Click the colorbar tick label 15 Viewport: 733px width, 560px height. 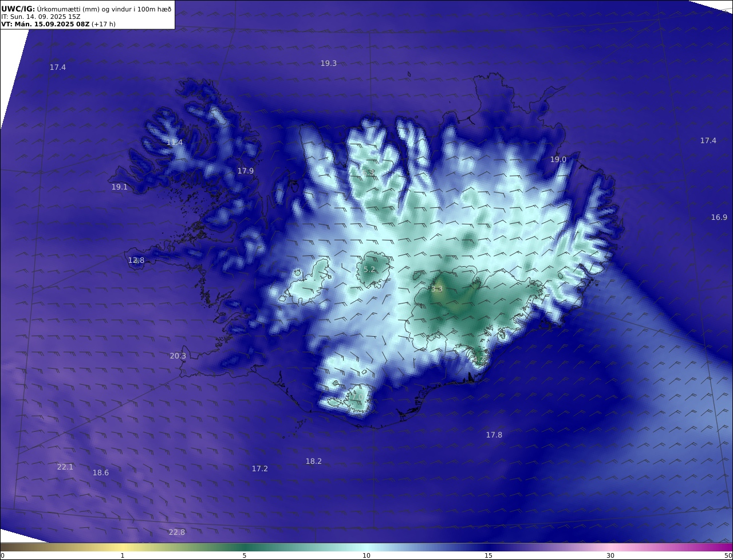pyautogui.click(x=488, y=555)
